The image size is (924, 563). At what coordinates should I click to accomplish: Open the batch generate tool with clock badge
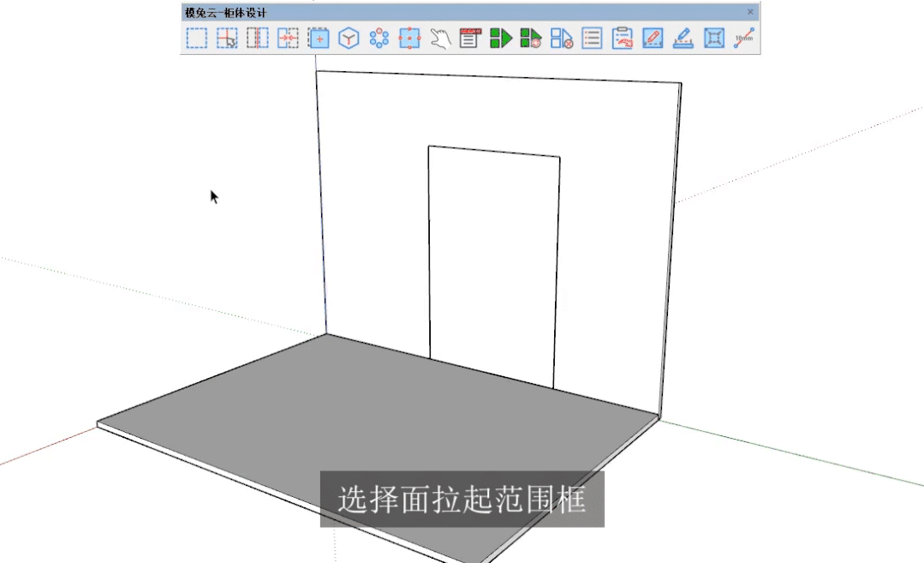531,38
